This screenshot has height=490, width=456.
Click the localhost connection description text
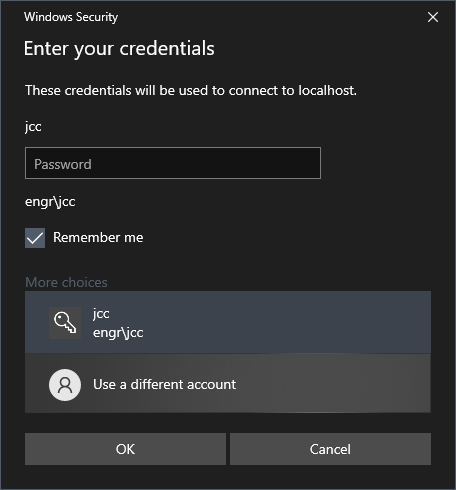pyautogui.click(x=191, y=90)
